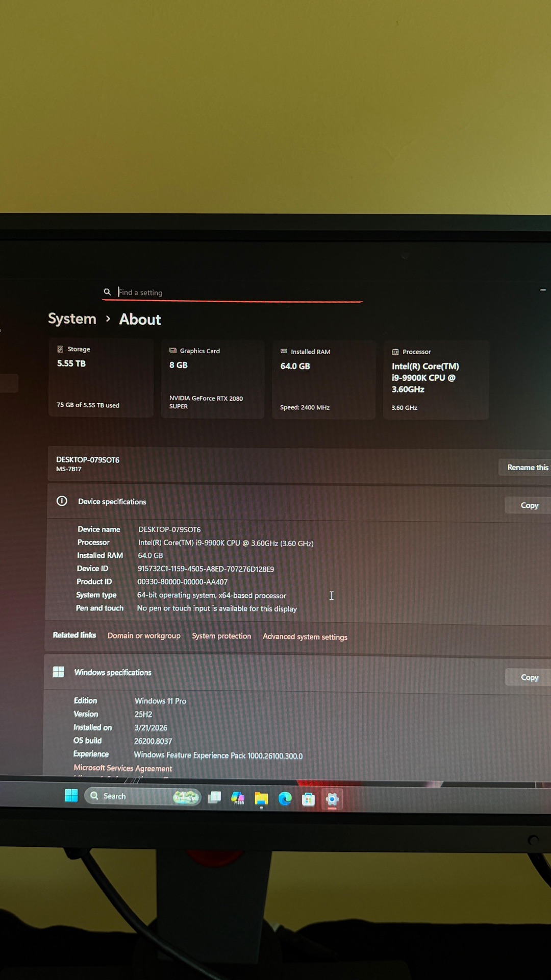The height and width of the screenshot is (980, 551).
Task: Open the Storage 5.55 TB card
Action: [x=101, y=378]
